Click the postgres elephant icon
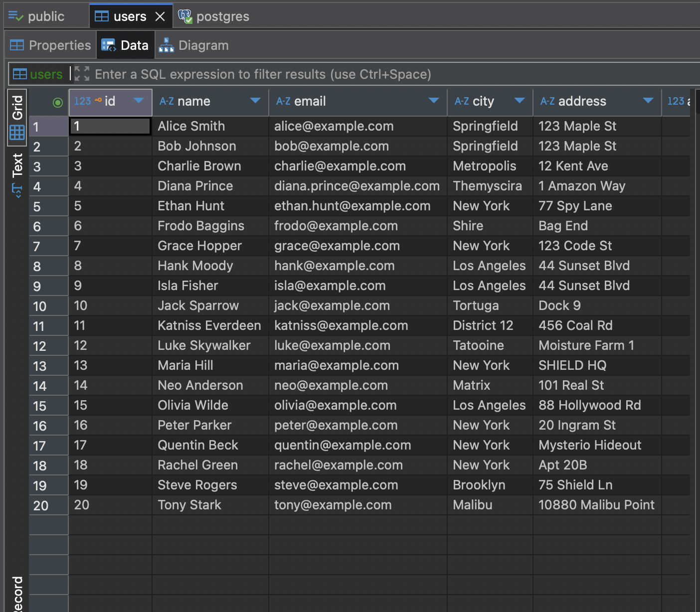This screenshot has width=700, height=612. pyautogui.click(x=185, y=16)
